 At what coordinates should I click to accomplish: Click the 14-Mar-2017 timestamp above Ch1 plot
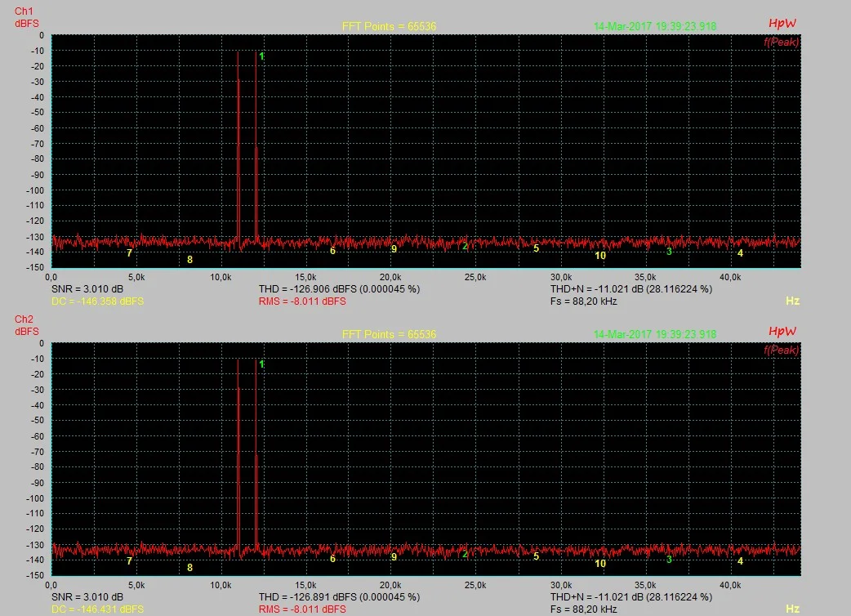(655, 26)
